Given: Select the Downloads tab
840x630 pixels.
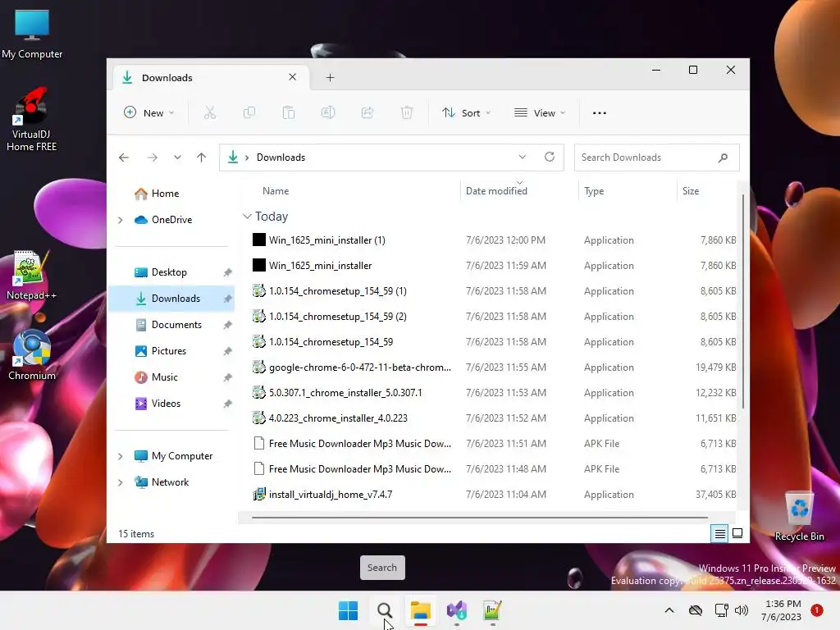Looking at the screenshot, I should point(211,78).
